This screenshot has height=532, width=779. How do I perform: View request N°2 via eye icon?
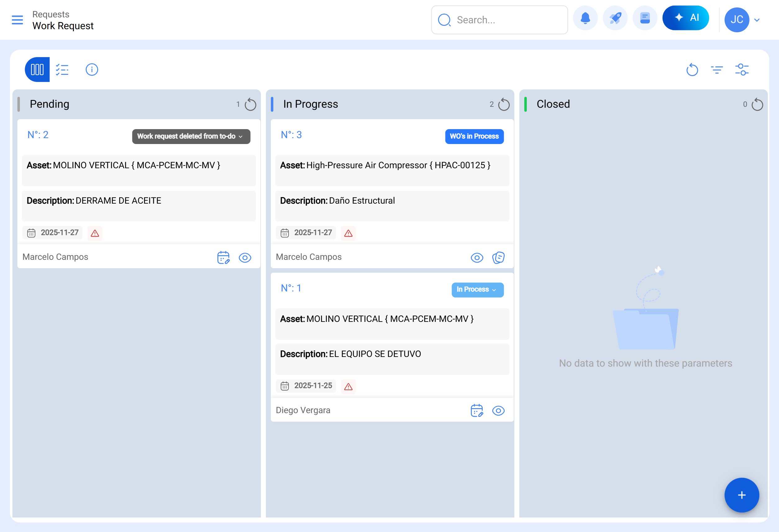245,258
